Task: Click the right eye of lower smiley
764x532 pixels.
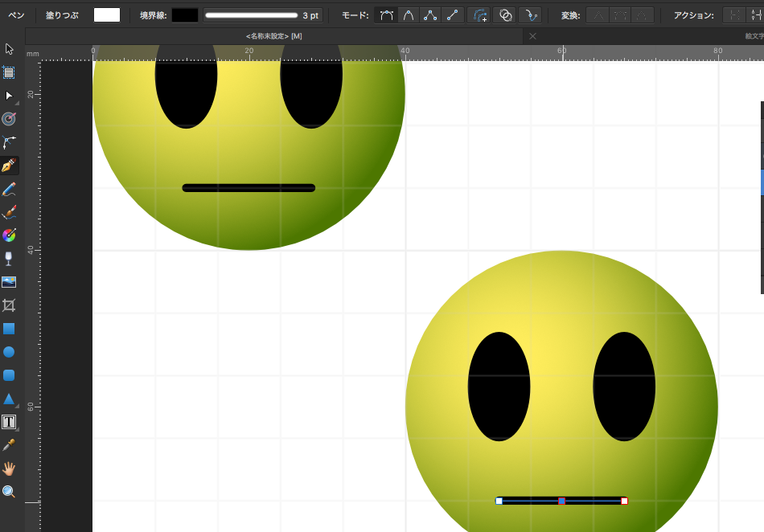Action: point(624,387)
